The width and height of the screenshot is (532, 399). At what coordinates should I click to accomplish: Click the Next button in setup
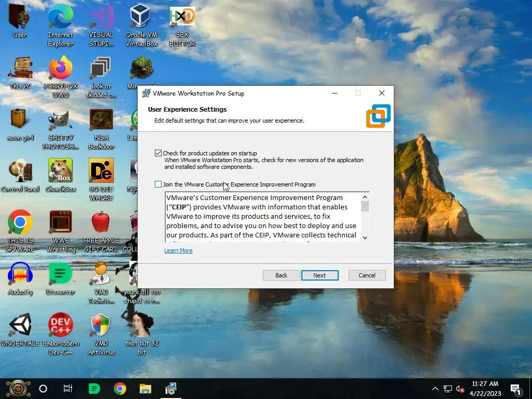(320, 275)
